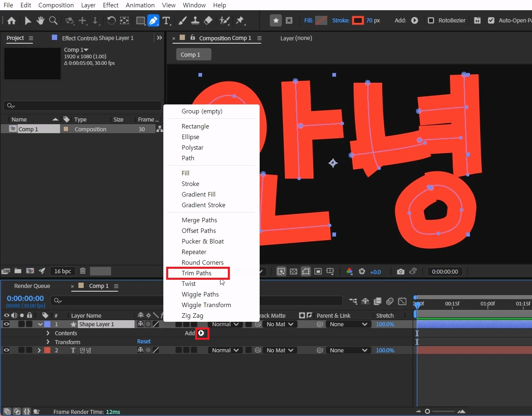
Task: Show hidden panels with double-chevron button
Action: (x=159, y=38)
